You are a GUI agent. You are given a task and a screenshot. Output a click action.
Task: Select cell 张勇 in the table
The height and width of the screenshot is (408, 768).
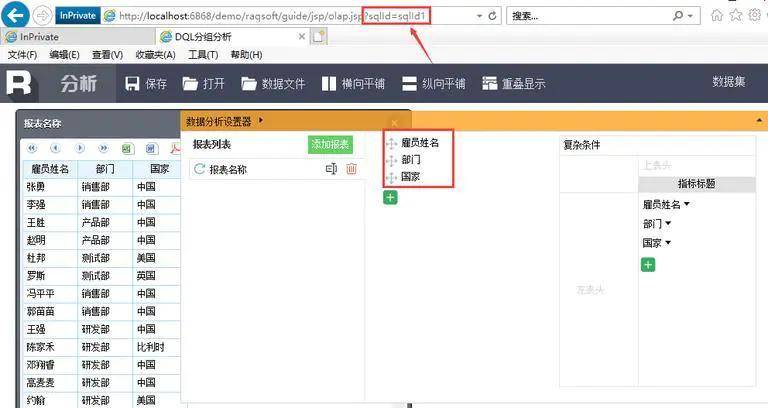coord(50,187)
